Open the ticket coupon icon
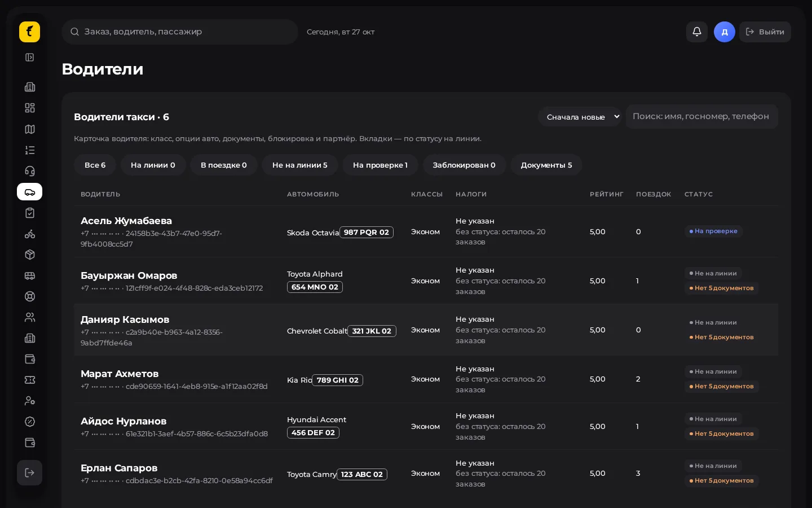 coord(30,380)
